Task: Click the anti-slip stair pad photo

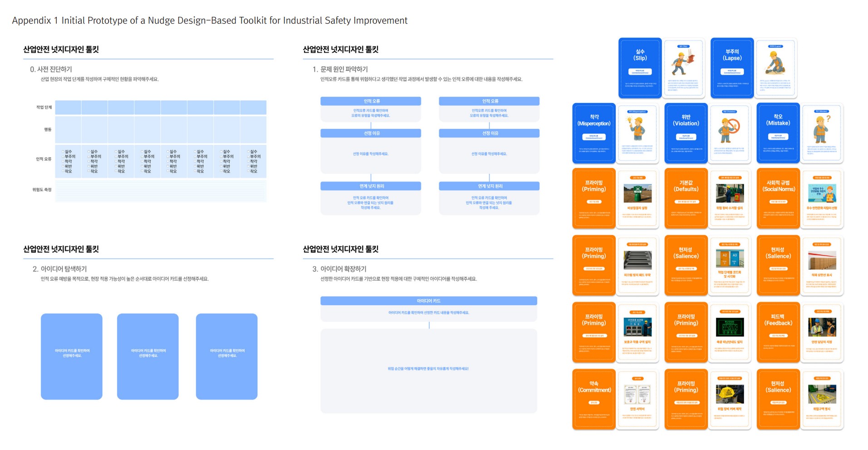Action: click(x=637, y=260)
